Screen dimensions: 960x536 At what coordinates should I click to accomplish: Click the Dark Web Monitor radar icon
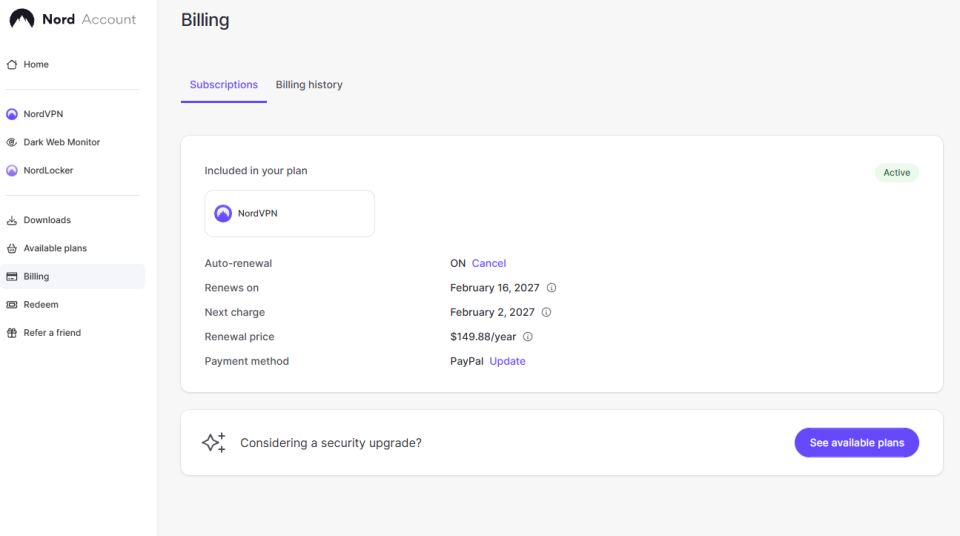click(x=12, y=142)
